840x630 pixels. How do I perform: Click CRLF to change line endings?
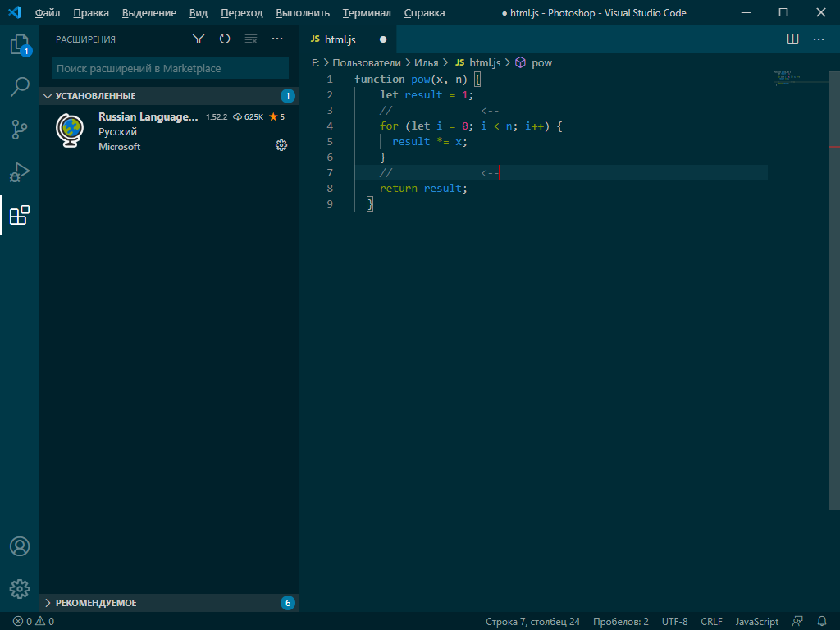(x=710, y=621)
